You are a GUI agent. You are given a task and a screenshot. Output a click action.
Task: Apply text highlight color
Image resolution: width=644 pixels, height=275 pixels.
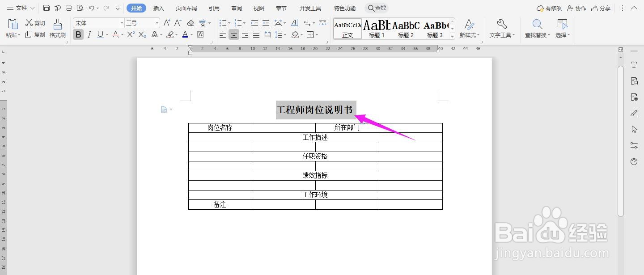click(170, 34)
